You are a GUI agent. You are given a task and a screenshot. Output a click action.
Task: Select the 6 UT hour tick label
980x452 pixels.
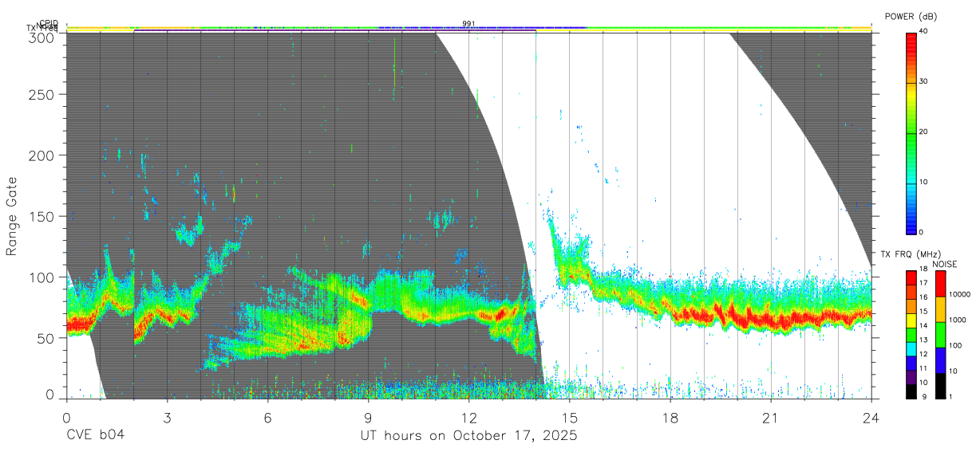coord(267,418)
